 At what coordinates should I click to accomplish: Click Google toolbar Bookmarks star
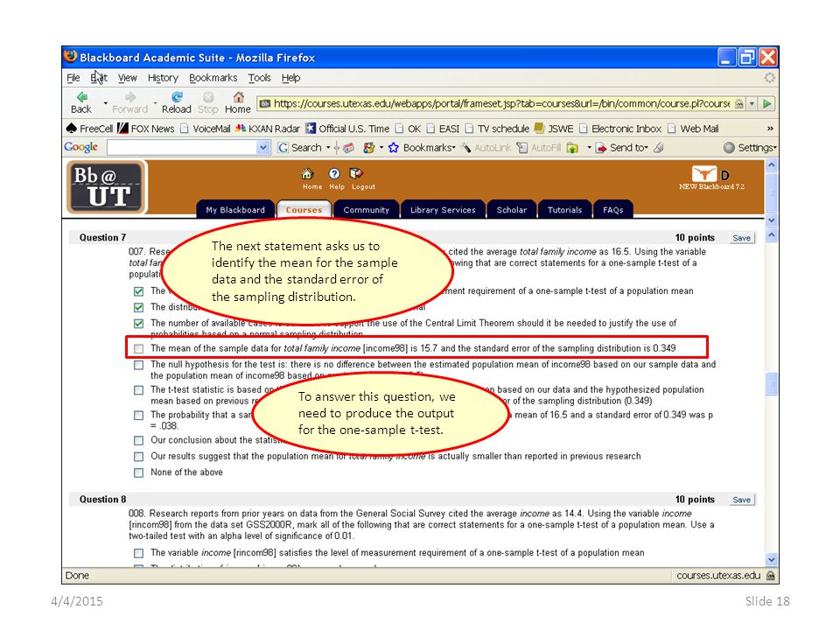coord(393,147)
